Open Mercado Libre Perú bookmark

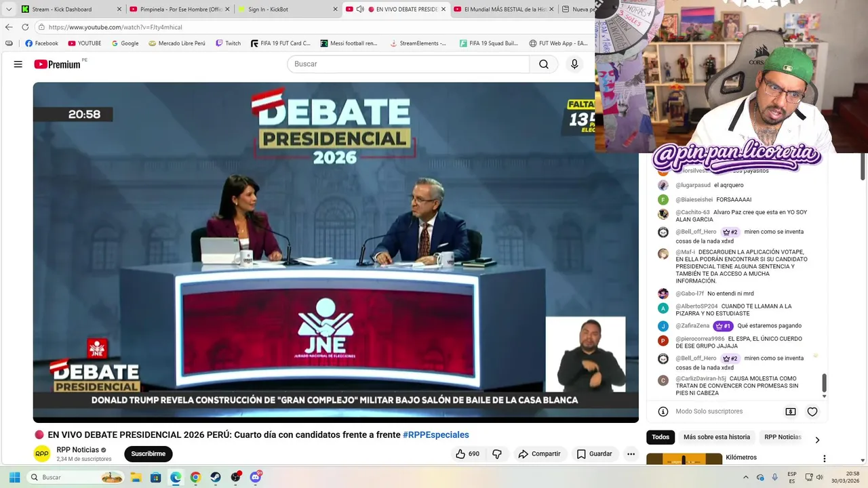(x=177, y=43)
